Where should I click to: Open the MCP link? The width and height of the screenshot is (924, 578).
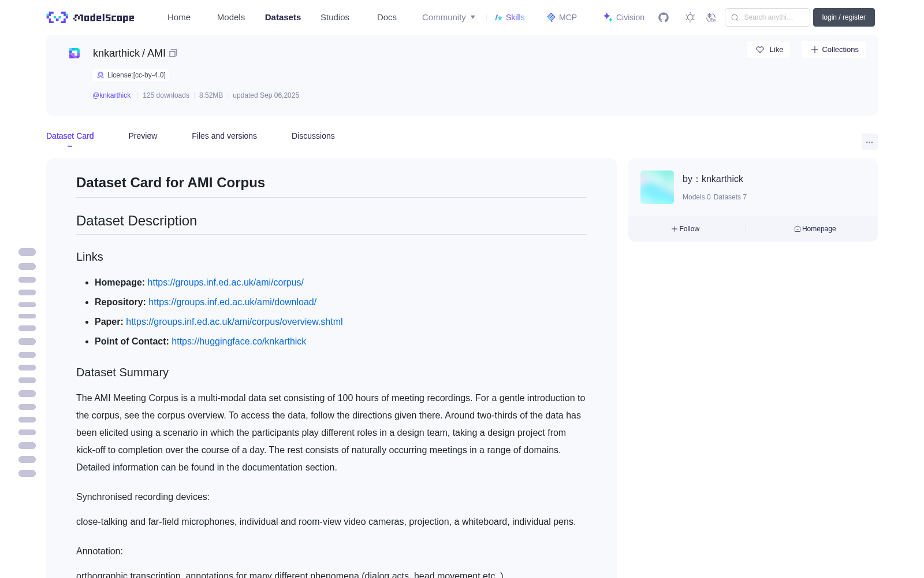point(561,17)
